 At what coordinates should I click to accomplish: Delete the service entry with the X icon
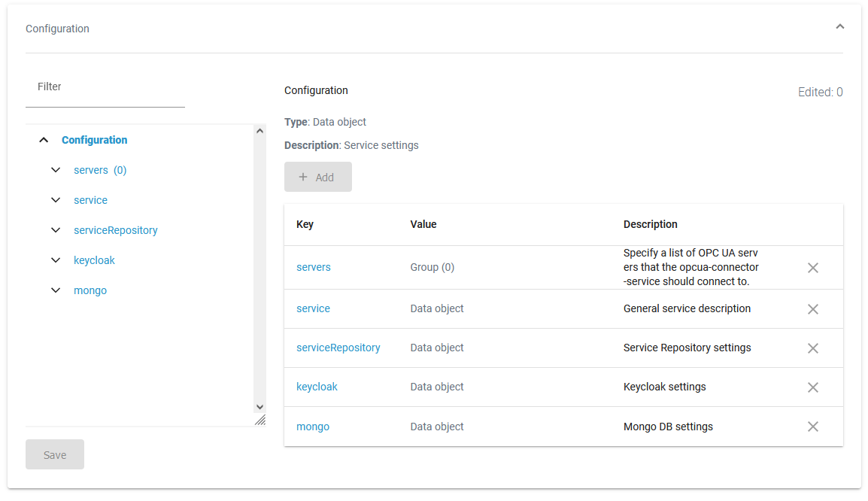(x=813, y=308)
